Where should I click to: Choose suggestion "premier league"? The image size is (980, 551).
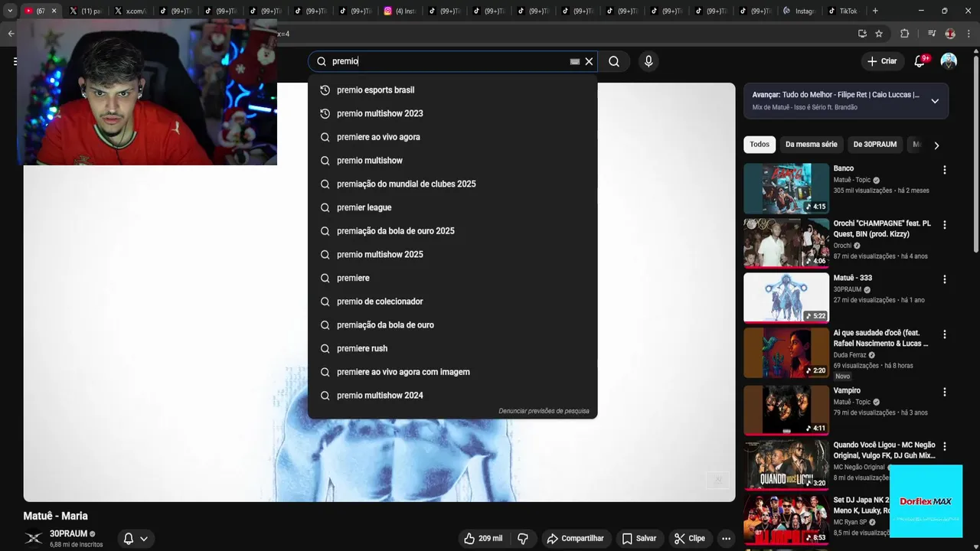[x=452, y=207]
